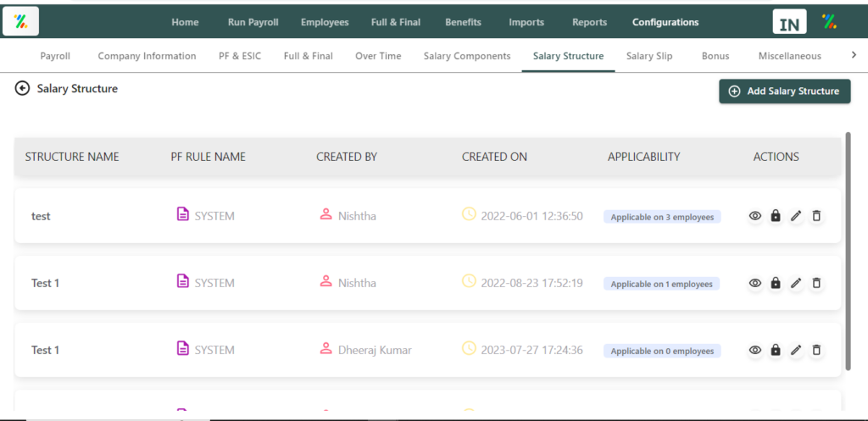Open the Home menu
868x421 pixels.
(x=185, y=22)
